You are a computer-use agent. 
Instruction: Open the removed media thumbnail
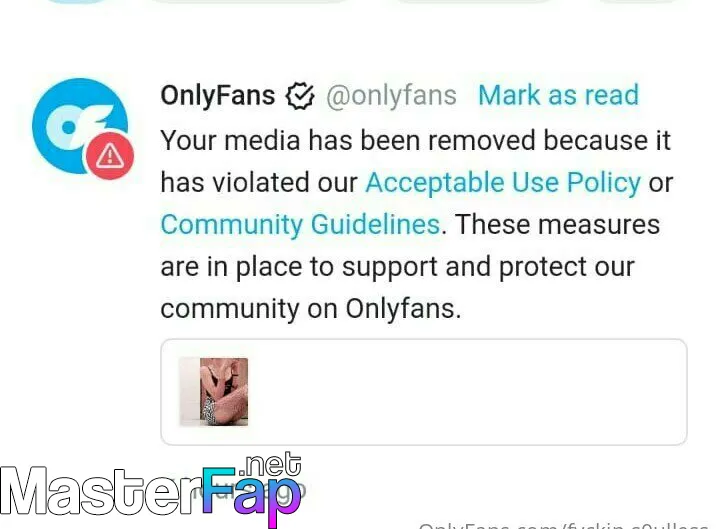(x=214, y=392)
